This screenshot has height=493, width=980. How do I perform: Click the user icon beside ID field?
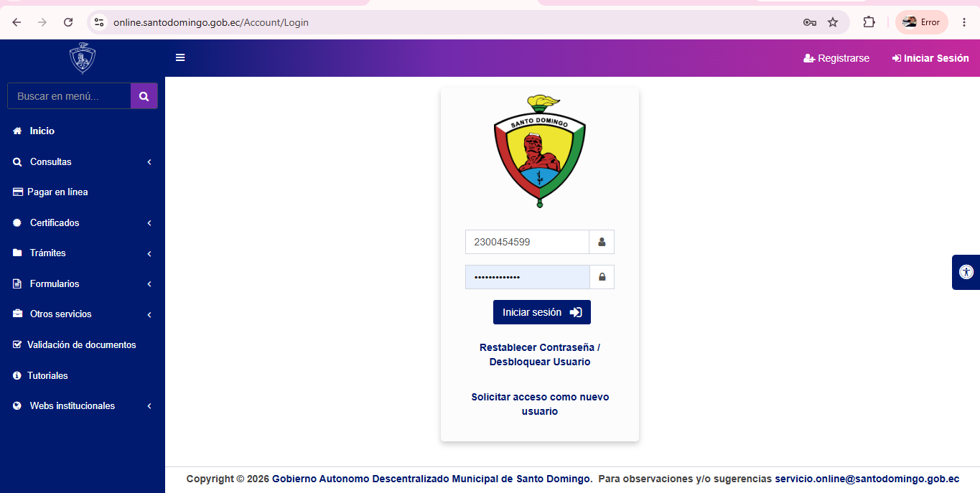[x=602, y=242]
